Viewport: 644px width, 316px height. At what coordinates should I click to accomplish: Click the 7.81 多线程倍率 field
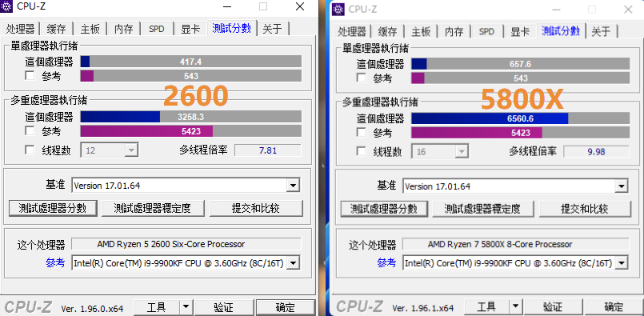268,150
